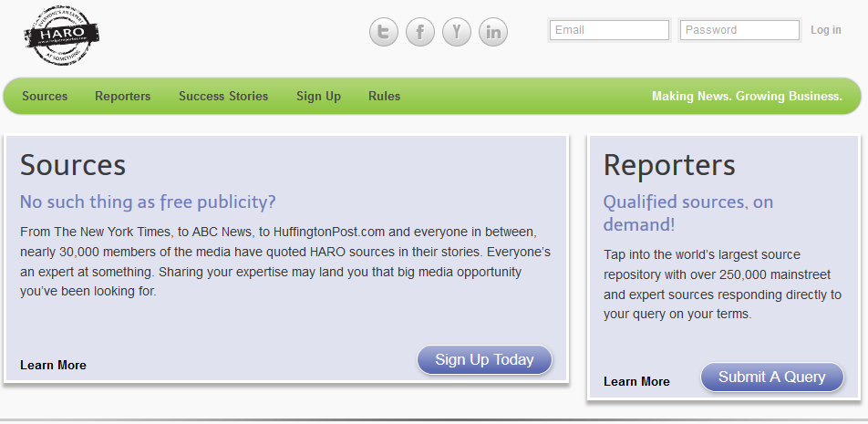The image size is (868, 424).
Task: Click the Twitter social icon
Action: 384,33
